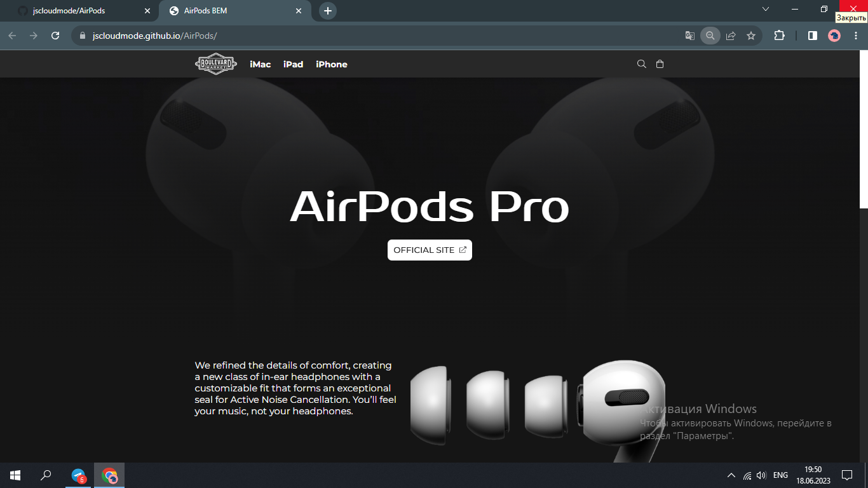The width and height of the screenshot is (868, 488).
Task: Close the AirPods BEM tab
Action: 299,11
